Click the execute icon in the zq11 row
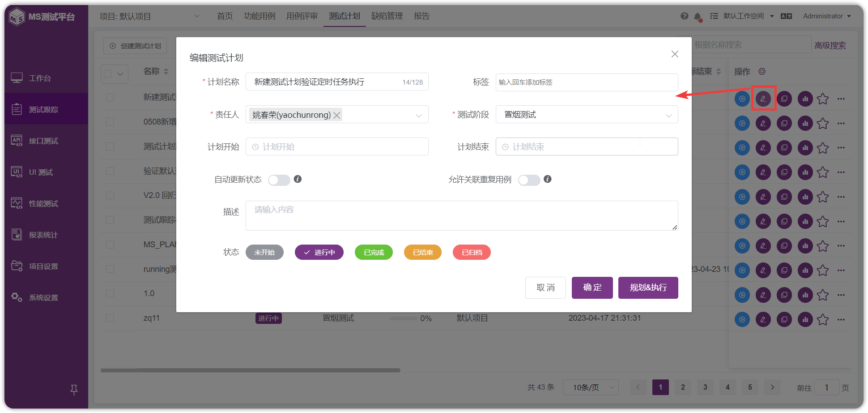Viewport: 868px width, 413px height. point(742,319)
